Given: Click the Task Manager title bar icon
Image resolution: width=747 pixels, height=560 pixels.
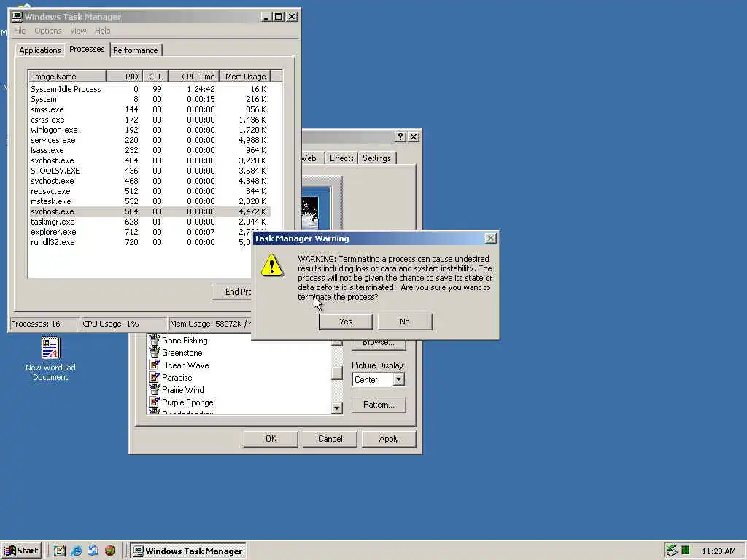Looking at the screenshot, I should tap(18, 17).
